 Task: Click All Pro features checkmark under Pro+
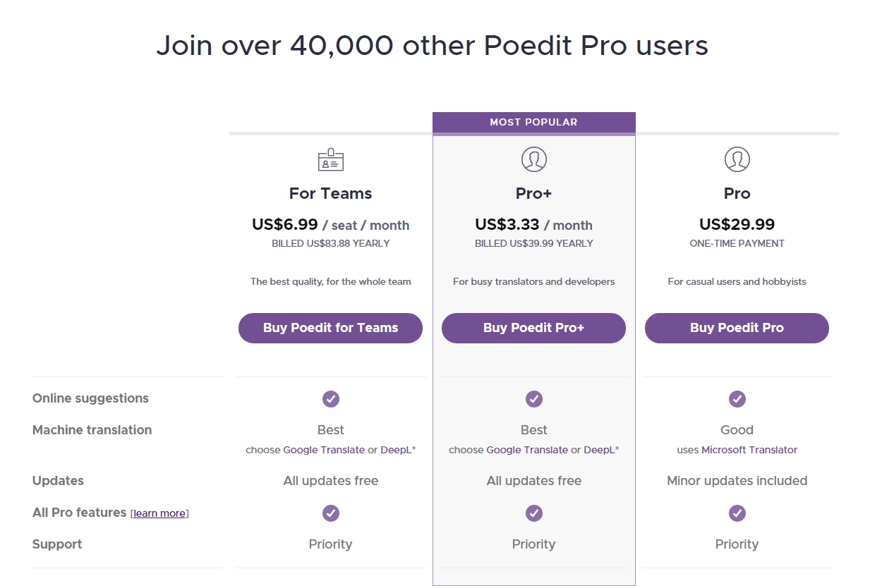[x=534, y=513]
